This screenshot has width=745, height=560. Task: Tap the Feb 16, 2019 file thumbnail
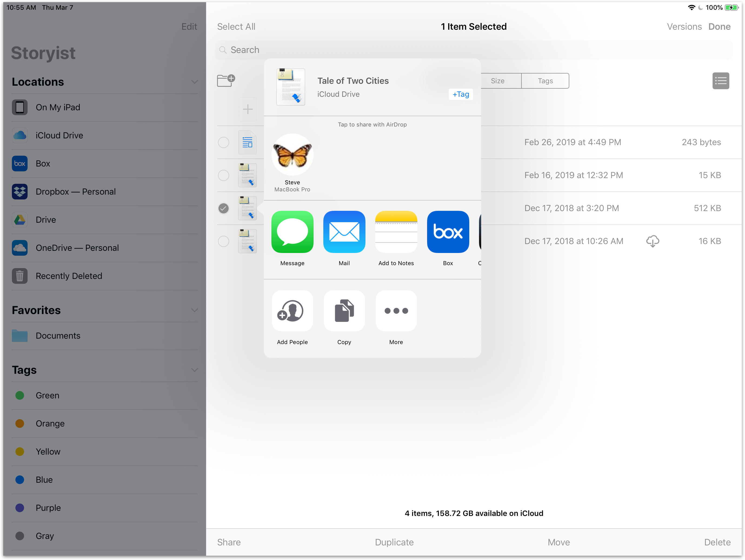pyautogui.click(x=247, y=175)
